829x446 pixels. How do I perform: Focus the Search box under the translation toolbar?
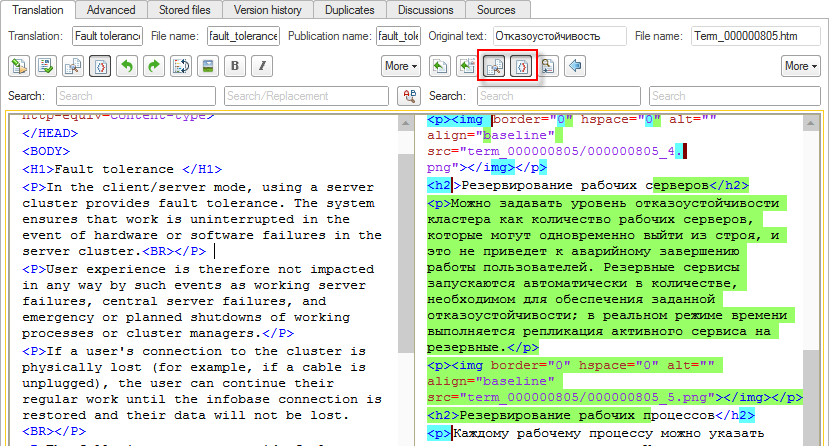pyautogui.click(x=136, y=96)
